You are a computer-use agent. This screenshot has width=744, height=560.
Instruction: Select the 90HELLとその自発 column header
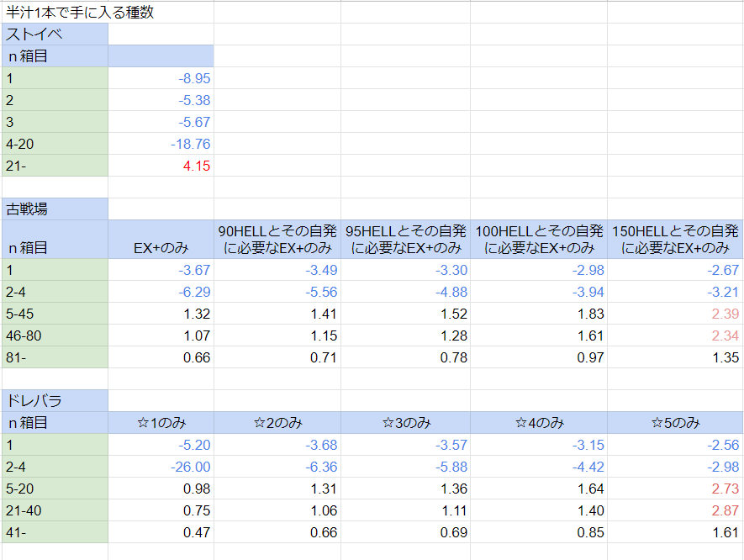277,239
